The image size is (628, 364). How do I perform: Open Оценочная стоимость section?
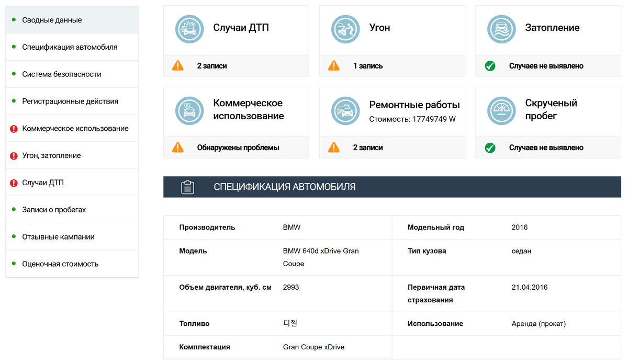tap(72, 264)
